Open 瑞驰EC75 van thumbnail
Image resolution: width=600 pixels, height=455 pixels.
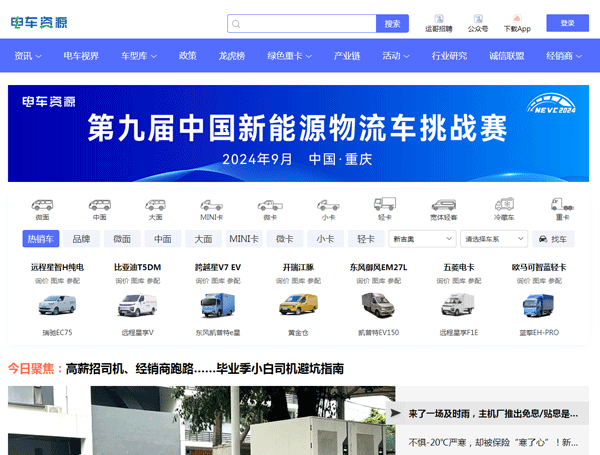[x=57, y=305]
